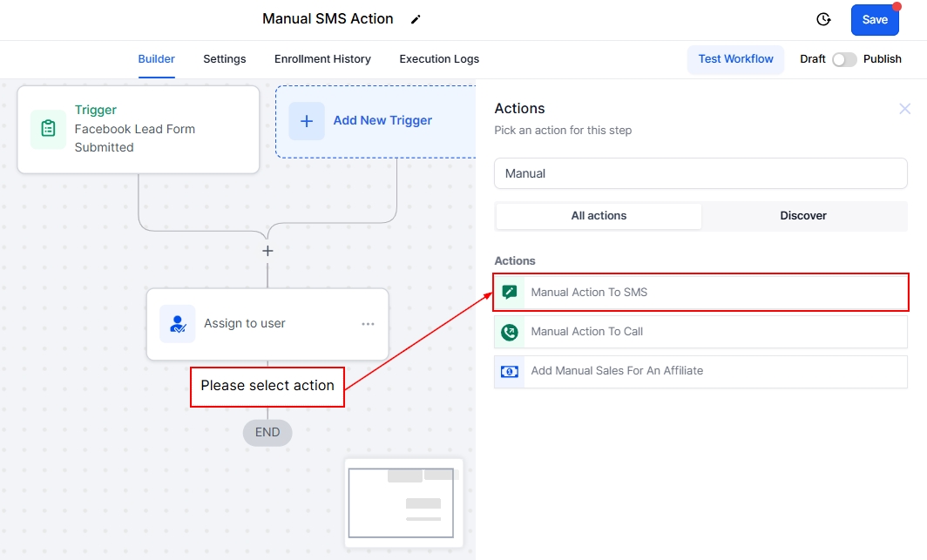The image size is (927, 560).
Task: Switch to the Settings tab
Action: click(x=225, y=59)
